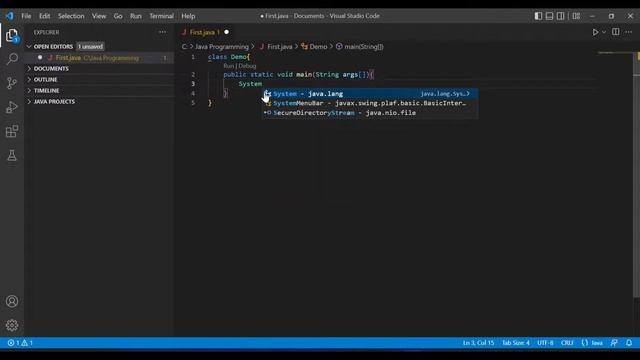Screen dimensions: 640x360
Task: Click unsaved dot on First.java tab
Action: click(227, 32)
